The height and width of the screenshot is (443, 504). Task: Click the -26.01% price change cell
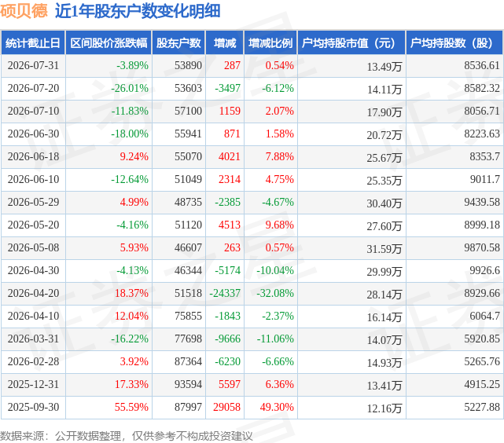[130, 88]
